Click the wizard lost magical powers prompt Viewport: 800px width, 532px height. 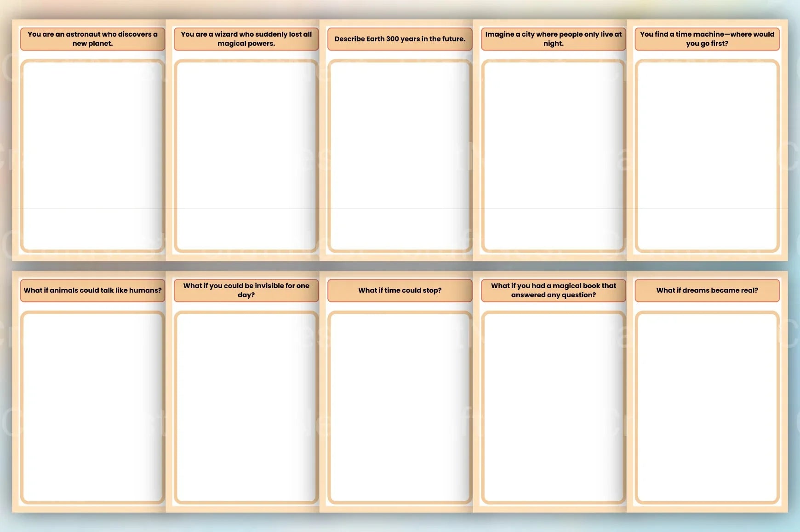pyautogui.click(x=246, y=39)
